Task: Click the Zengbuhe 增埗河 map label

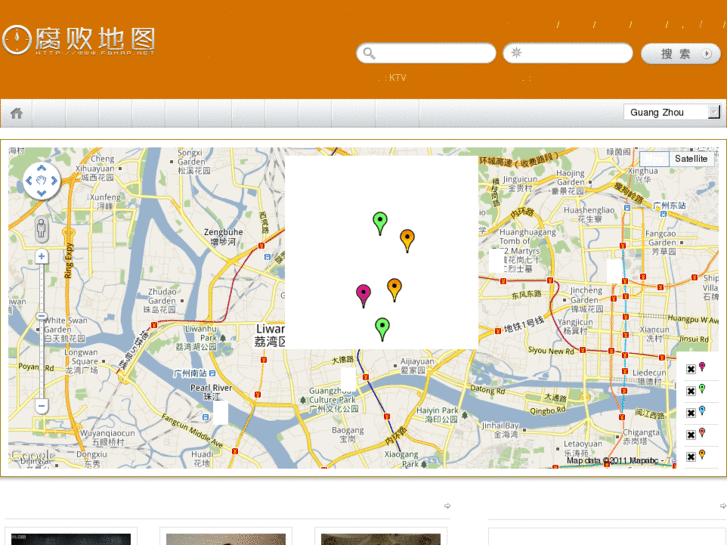Action: click(223, 237)
